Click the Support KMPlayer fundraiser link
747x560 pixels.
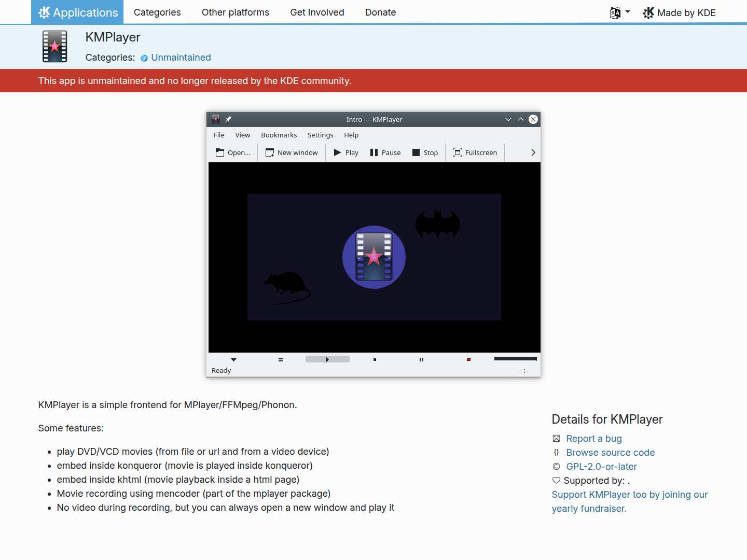coord(630,501)
